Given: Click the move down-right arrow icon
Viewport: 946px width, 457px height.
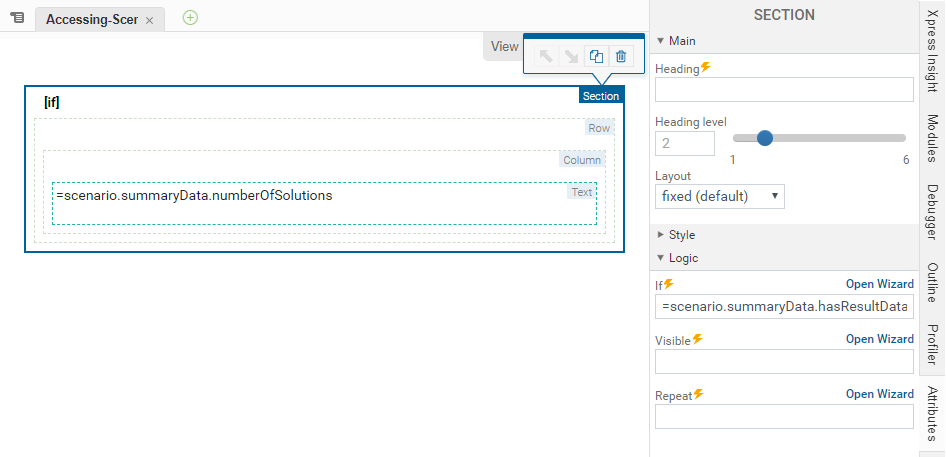Looking at the screenshot, I should coord(571,57).
